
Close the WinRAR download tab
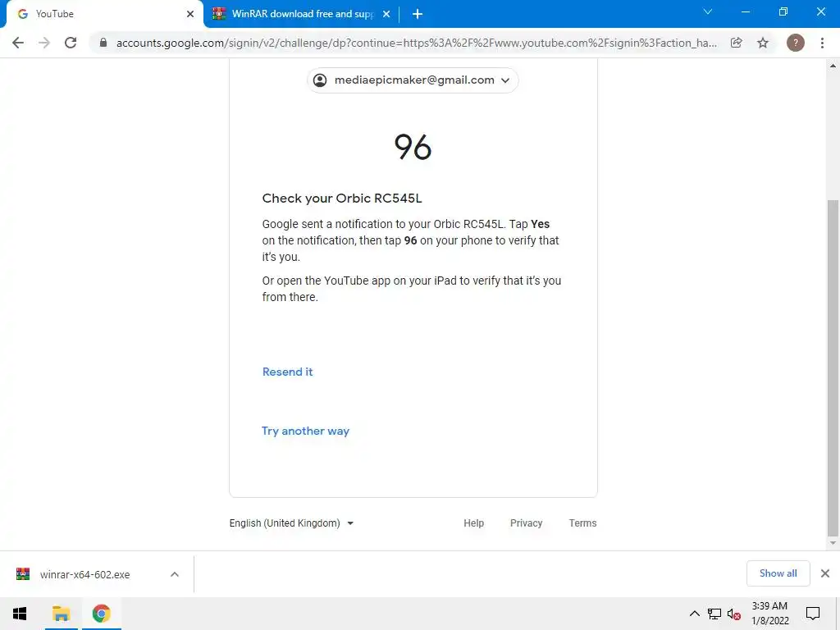coord(386,14)
